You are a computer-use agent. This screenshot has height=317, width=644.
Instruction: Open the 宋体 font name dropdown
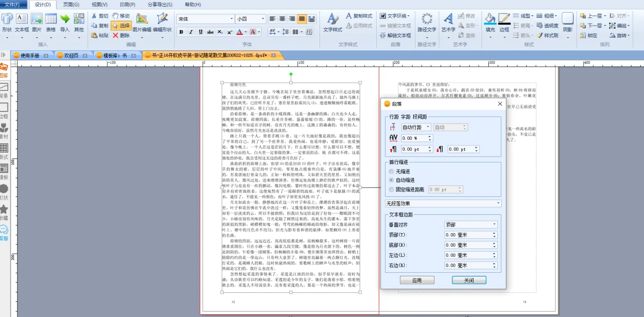tap(205, 19)
